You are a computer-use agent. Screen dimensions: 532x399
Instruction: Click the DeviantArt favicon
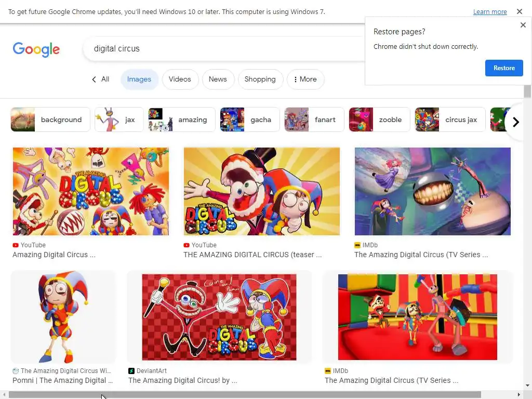pyautogui.click(x=131, y=371)
